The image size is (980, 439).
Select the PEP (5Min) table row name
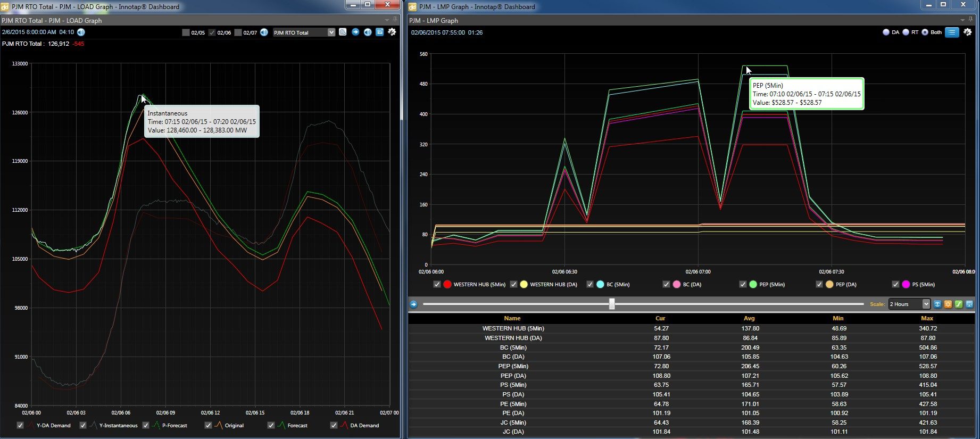click(513, 366)
